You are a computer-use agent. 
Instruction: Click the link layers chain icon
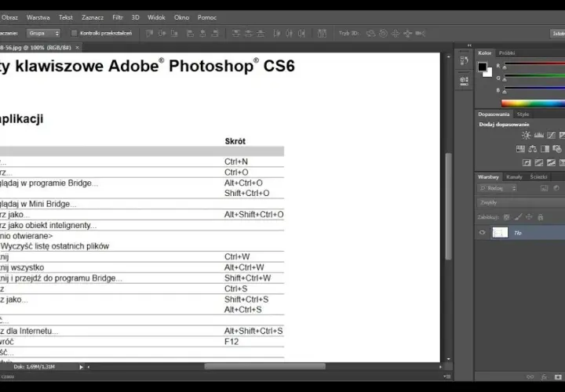pyautogui.click(x=530, y=377)
